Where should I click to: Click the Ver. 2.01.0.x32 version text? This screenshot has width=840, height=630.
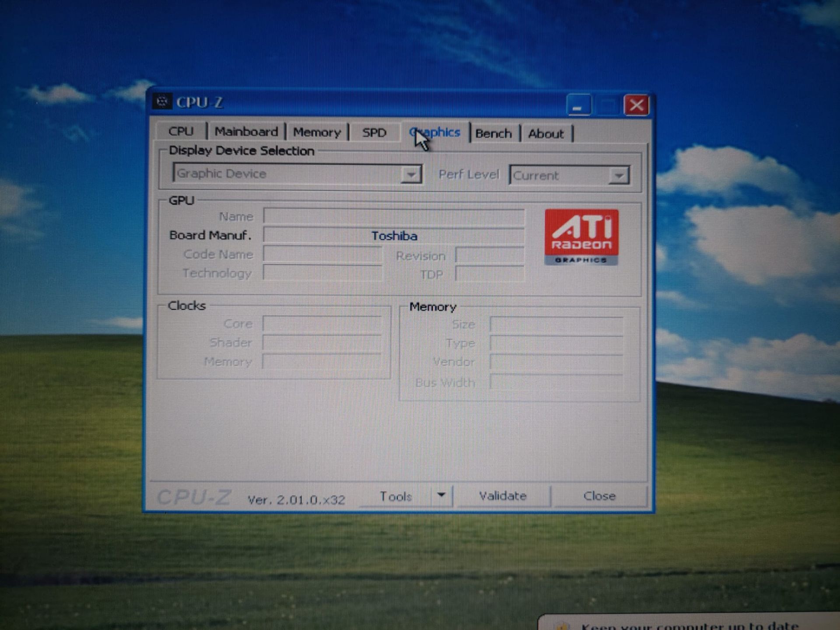(x=296, y=500)
